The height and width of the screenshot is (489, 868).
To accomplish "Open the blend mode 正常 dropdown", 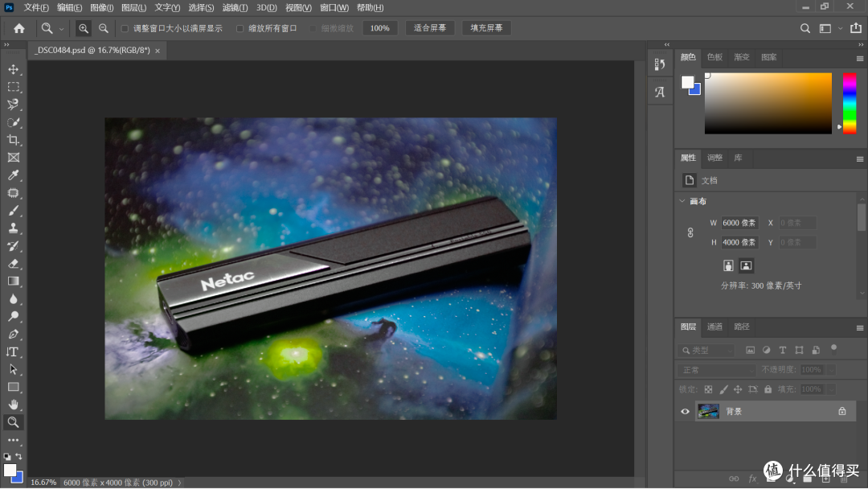I will [x=716, y=370].
